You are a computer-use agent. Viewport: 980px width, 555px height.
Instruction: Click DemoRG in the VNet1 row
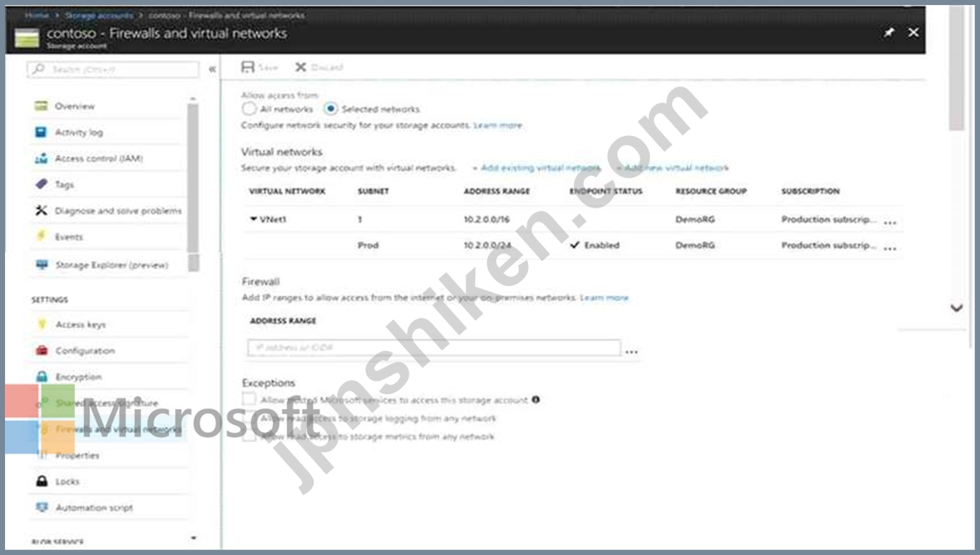(x=695, y=219)
